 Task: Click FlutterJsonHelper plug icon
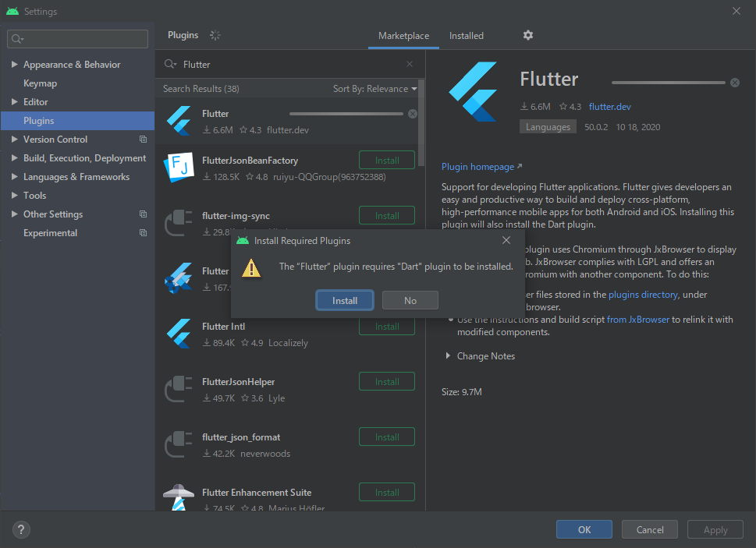pos(179,389)
